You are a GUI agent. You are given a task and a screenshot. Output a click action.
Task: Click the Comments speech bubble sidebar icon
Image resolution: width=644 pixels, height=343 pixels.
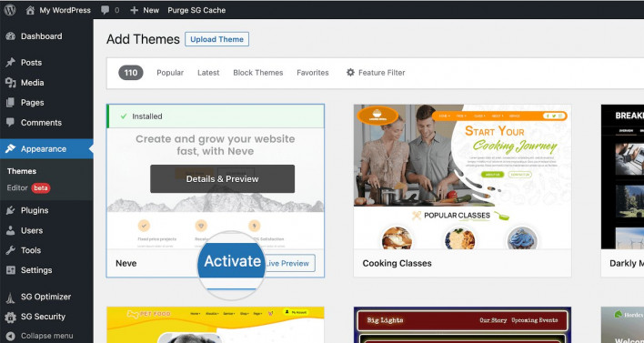tap(10, 123)
